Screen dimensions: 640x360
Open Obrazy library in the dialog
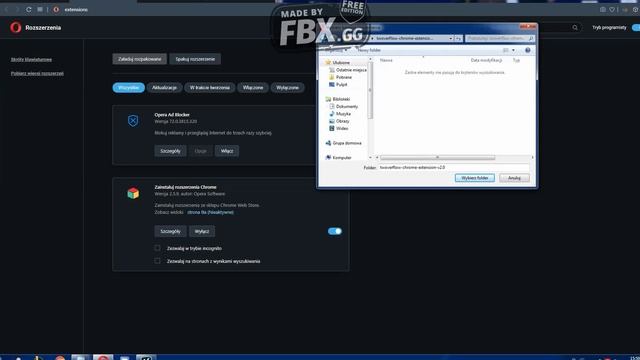[339, 121]
